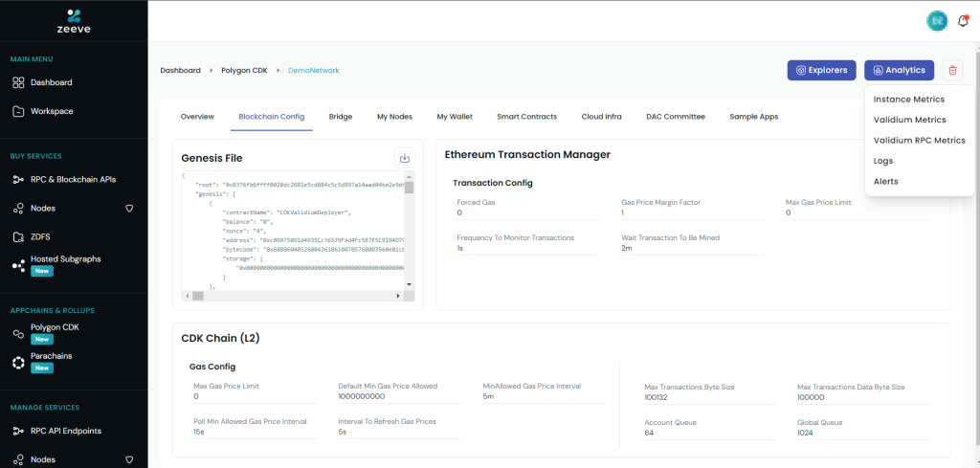This screenshot has height=468, width=980.
Task: Download the Genesis File
Action: pyautogui.click(x=404, y=158)
